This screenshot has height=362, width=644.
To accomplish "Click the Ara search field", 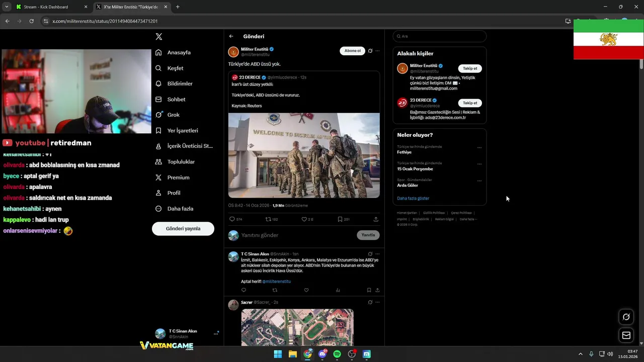I will (440, 36).
